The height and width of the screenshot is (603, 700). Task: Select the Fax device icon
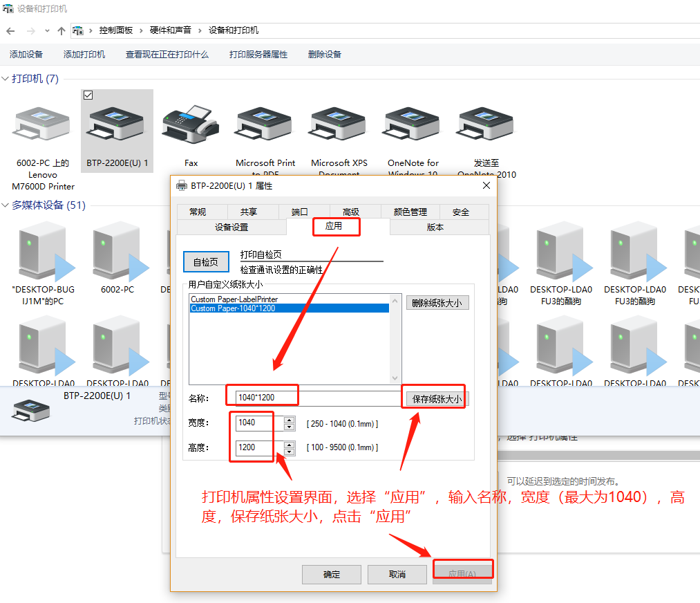(191, 124)
